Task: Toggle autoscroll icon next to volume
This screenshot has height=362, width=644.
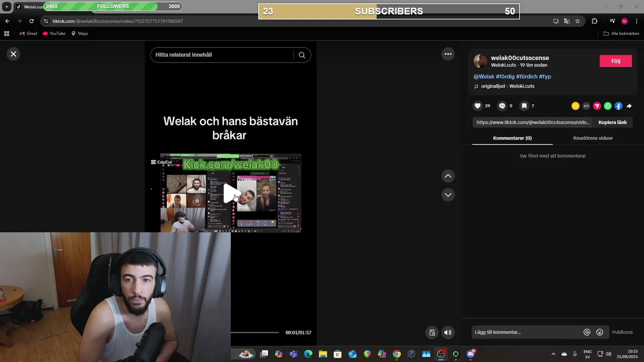Action: point(432,332)
